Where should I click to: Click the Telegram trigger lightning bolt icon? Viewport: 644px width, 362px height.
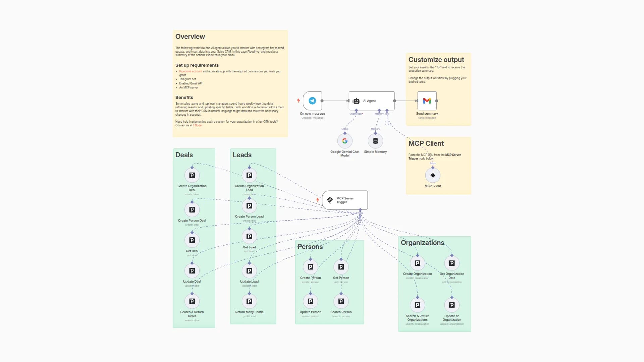[298, 101]
